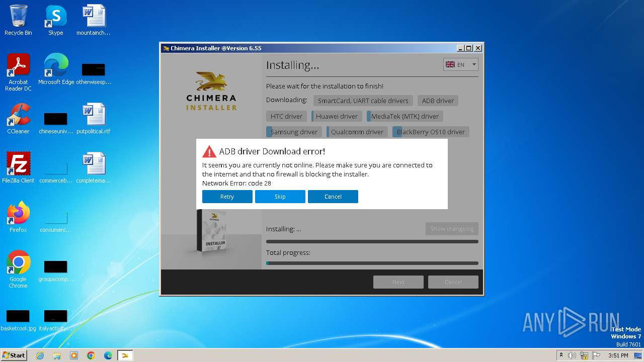Open Chrome from the taskbar
Viewport: 644px width, 362px height.
pos(91,355)
